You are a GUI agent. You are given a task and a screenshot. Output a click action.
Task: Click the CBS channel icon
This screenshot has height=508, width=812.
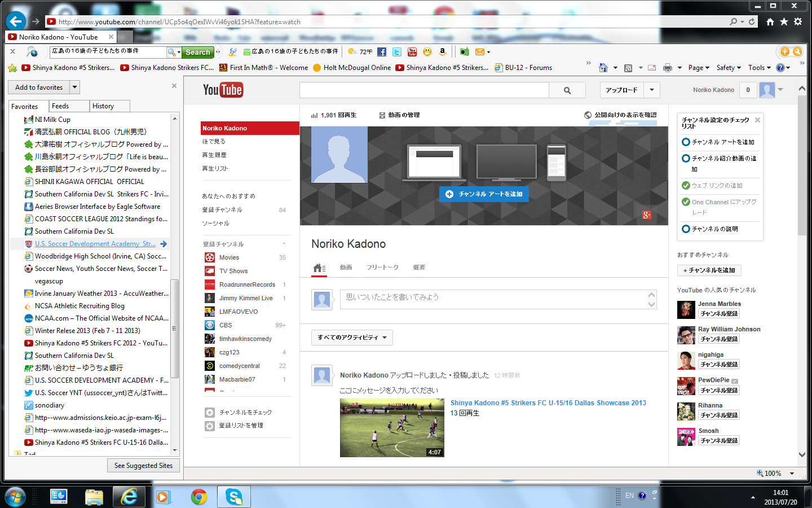[210, 325]
